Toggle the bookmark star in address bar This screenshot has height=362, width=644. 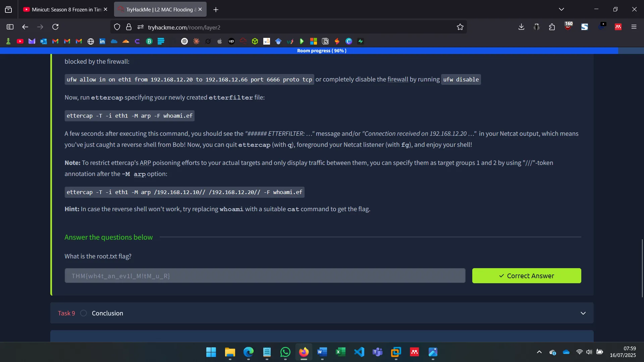coord(460,27)
